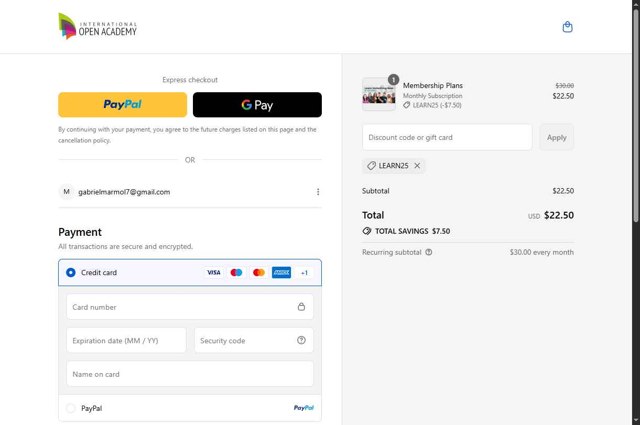Click the Total amount $22.50

click(x=559, y=215)
